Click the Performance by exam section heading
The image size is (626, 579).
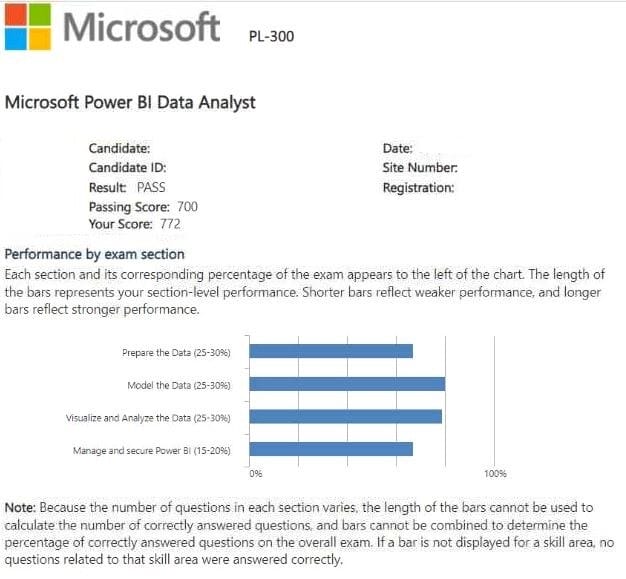click(95, 254)
